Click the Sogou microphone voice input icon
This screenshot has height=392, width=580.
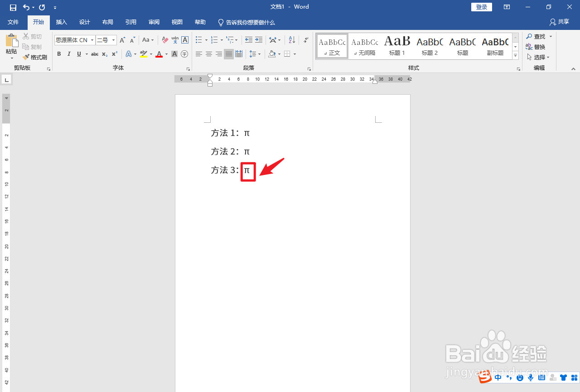pos(531,377)
